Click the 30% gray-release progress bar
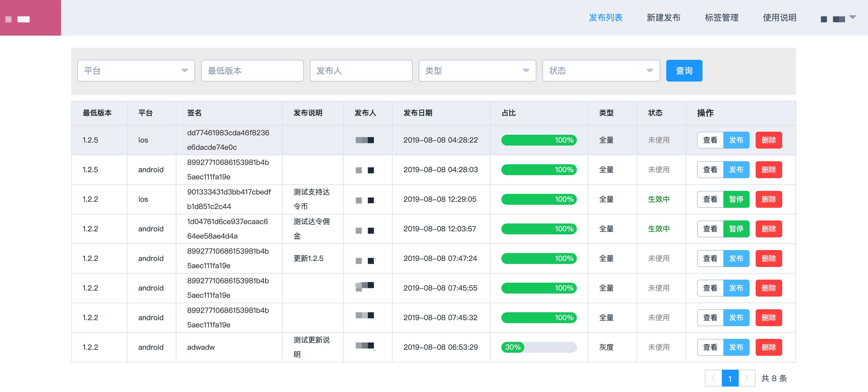The height and width of the screenshot is (392, 868). click(538, 347)
